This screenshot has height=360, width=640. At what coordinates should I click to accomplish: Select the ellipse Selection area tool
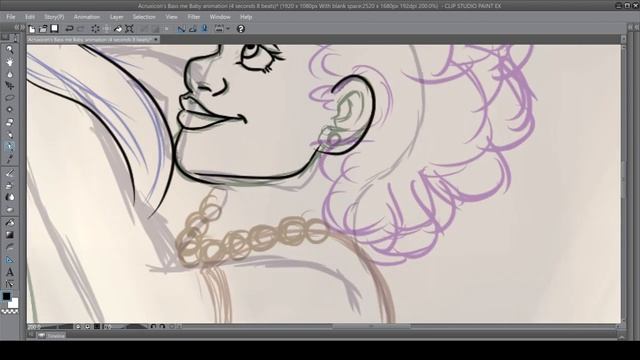[x=10, y=98]
